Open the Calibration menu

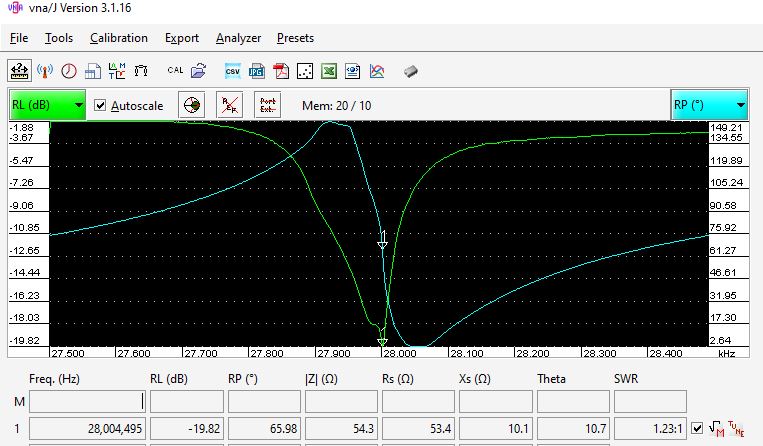[118, 38]
